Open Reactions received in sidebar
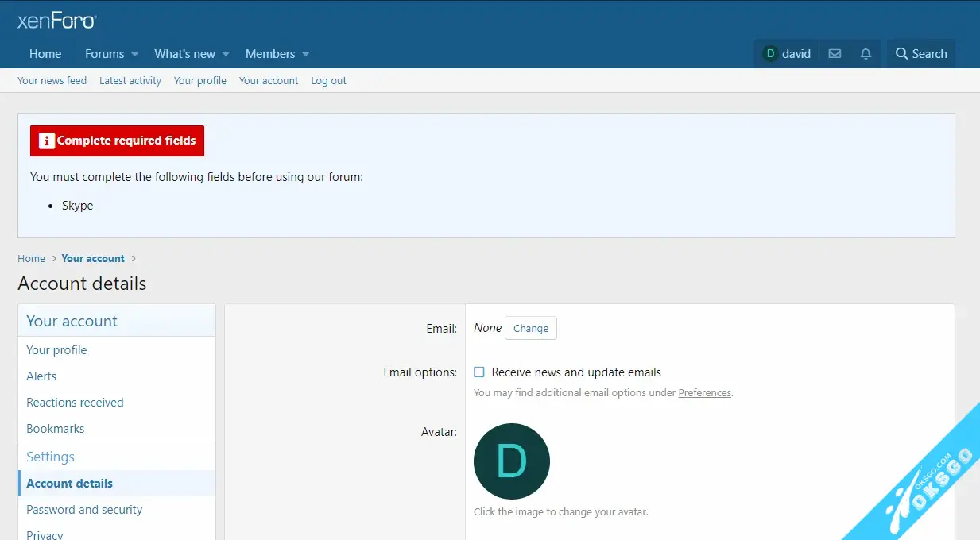The width and height of the screenshot is (980, 540). (75, 403)
